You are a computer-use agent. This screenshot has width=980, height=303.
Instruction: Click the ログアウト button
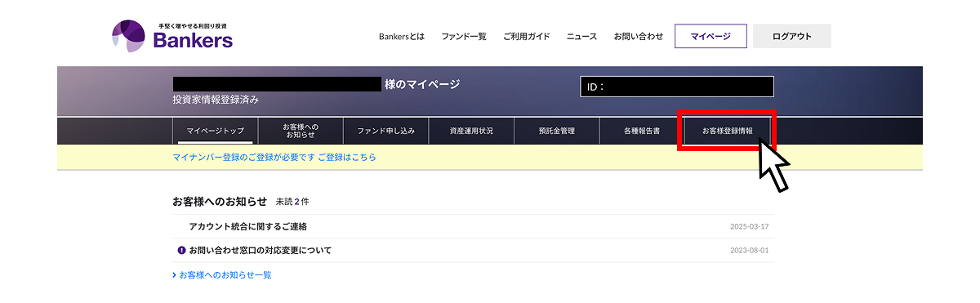792,36
